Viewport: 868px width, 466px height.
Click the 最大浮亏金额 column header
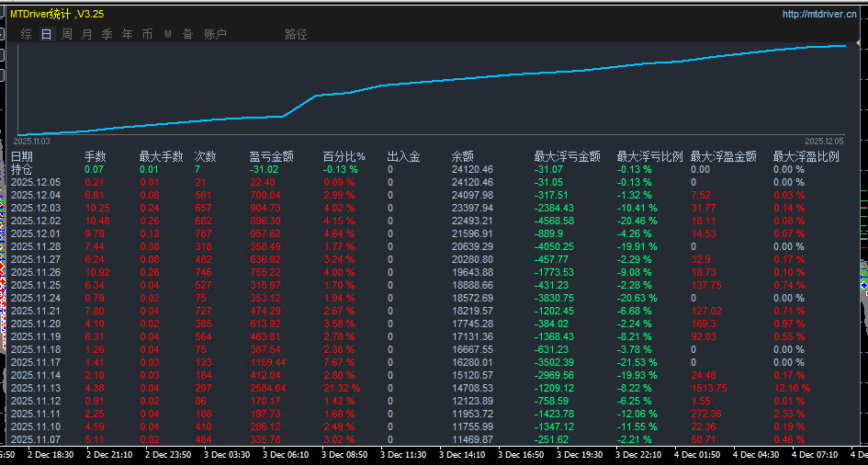pyautogui.click(x=568, y=157)
